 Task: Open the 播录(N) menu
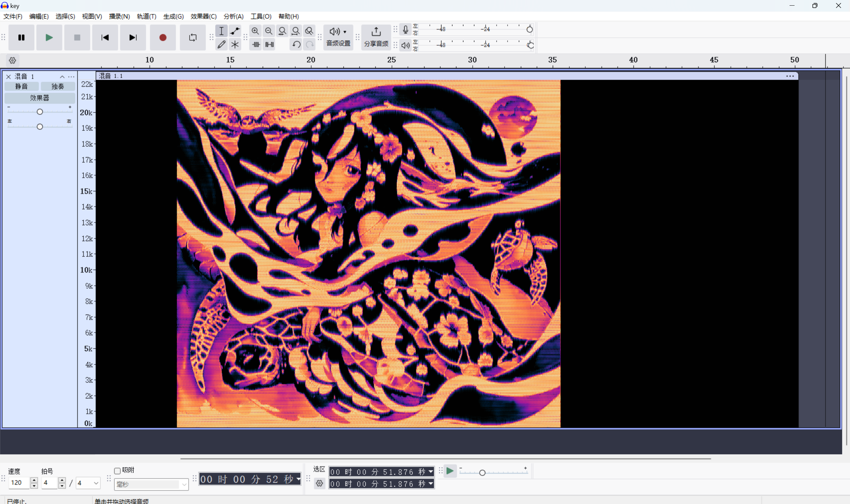(119, 16)
